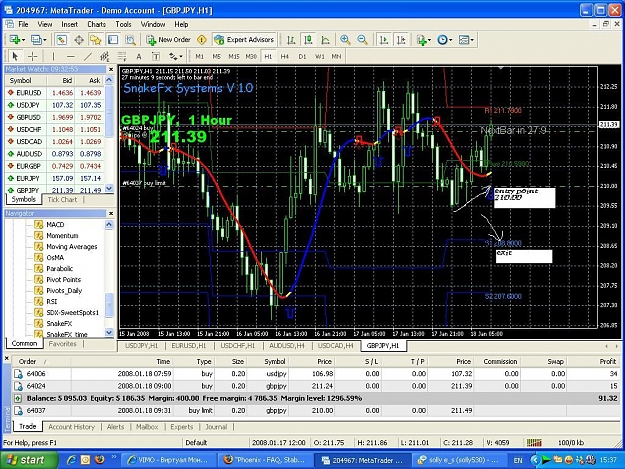The height and width of the screenshot is (469, 625).
Task: Toggle the Navigator panel icon
Action: click(96, 40)
